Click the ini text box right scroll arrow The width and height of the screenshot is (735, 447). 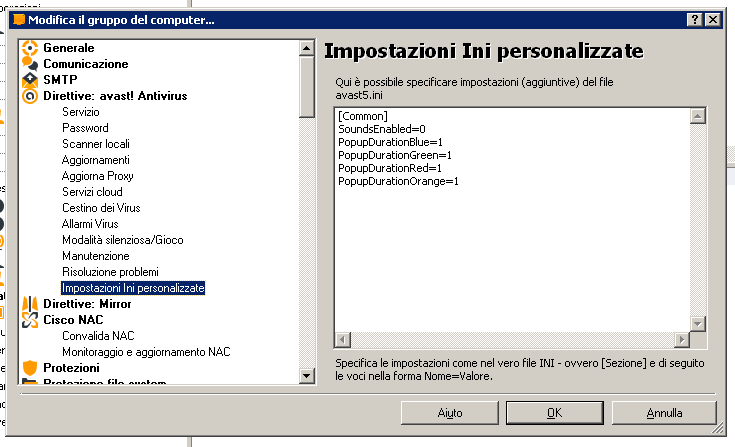coord(682,340)
